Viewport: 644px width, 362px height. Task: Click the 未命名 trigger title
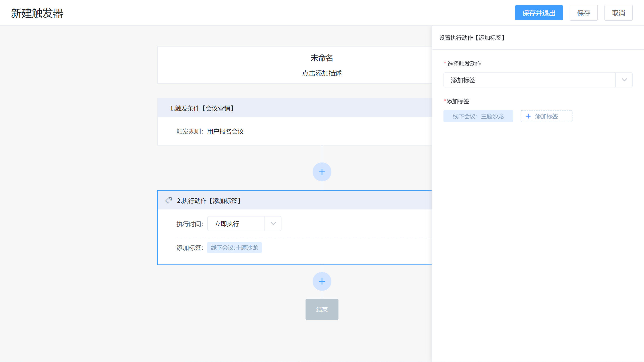(322, 58)
